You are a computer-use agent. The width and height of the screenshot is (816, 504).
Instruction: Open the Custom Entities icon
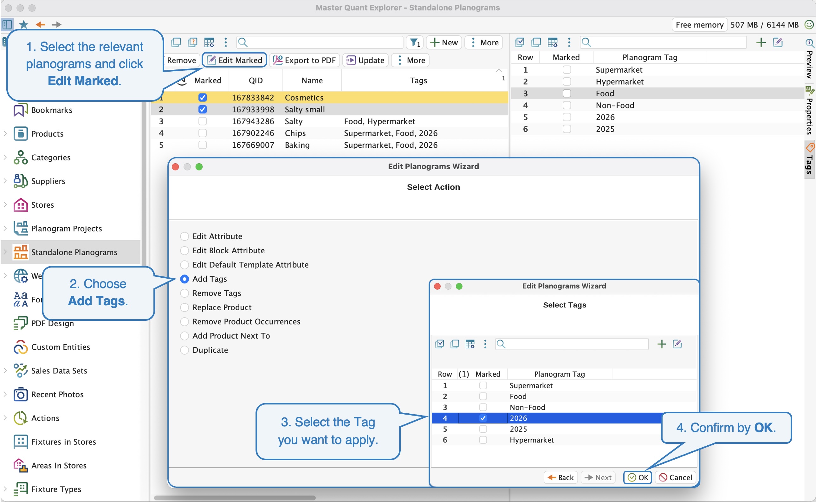point(20,347)
